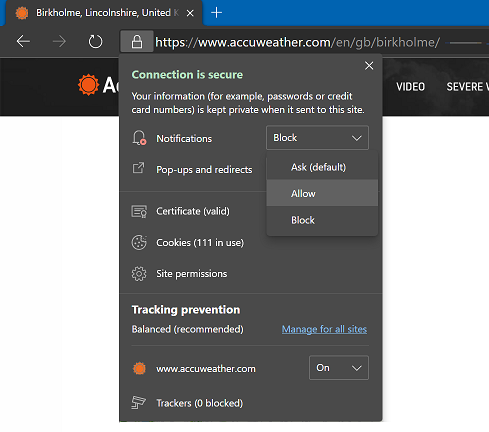Click the AccuWeather logo on page
The image size is (489, 432).
(98, 85)
